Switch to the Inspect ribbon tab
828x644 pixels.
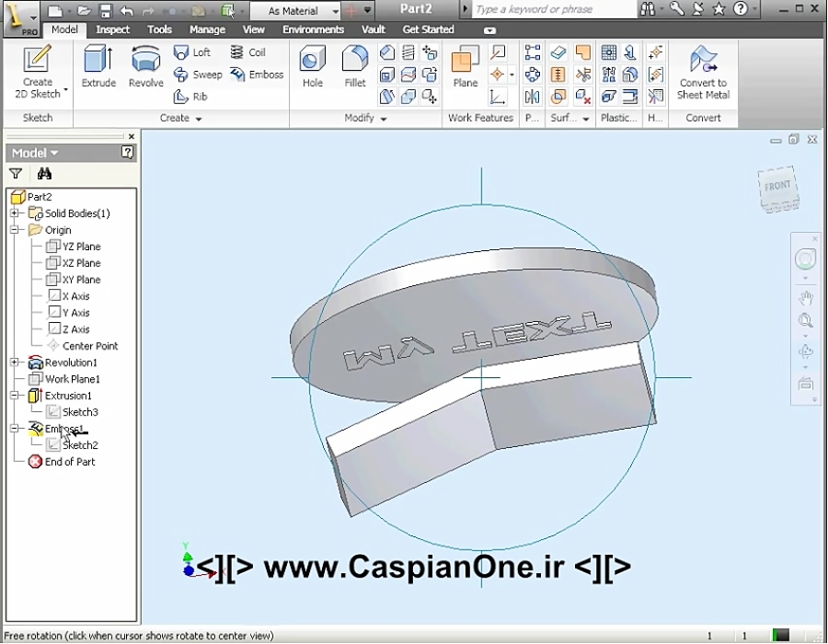pos(112,29)
